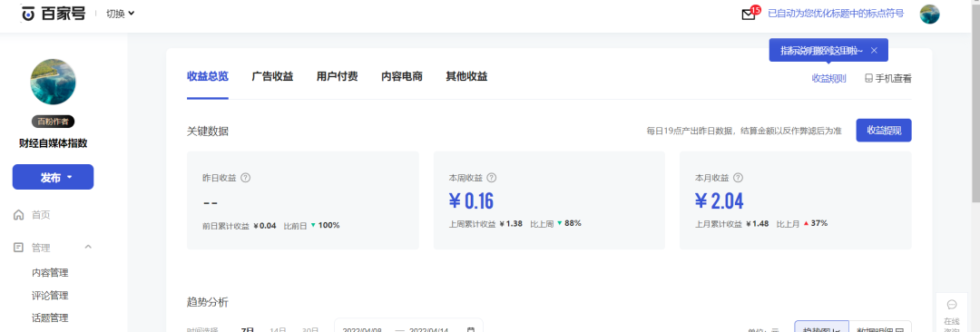Click the ¥2.04 monthly earnings value
Image resolution: width=980 pixels, height=332 pixels.
719,201
